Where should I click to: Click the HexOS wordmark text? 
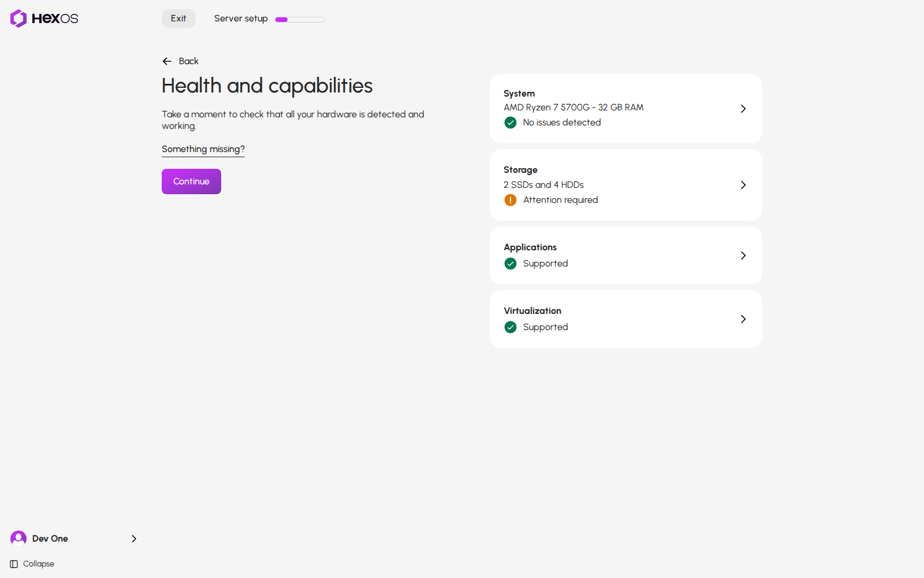55,18
